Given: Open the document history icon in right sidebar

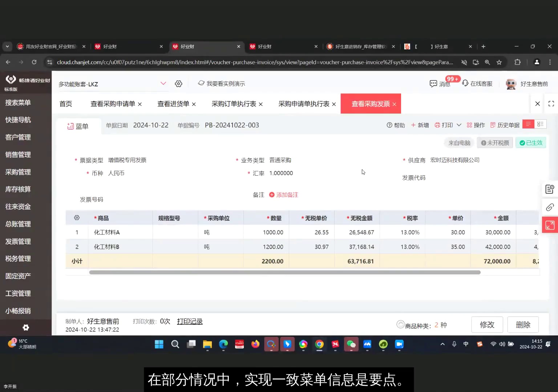Looking at the screenshot, I should pos(550,189).
